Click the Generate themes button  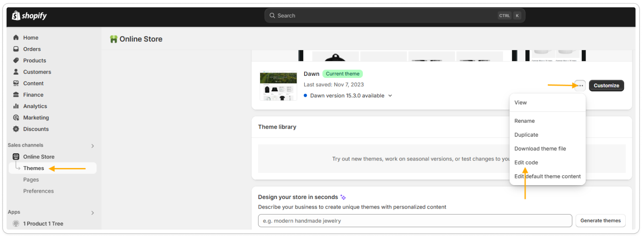point(600,221)
